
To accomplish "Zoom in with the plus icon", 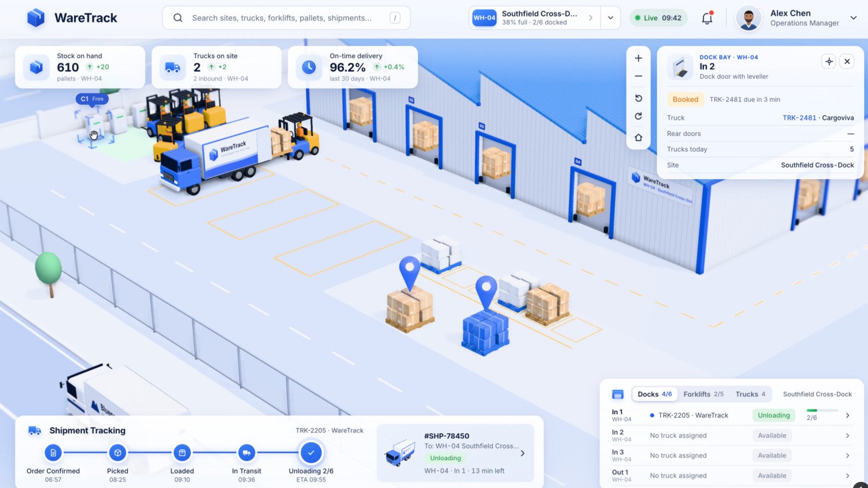I will tap(638, 58).
